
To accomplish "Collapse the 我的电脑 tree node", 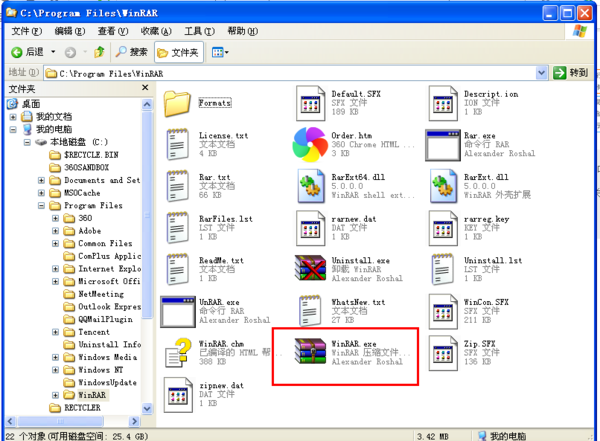I will [x=13, y=129].
